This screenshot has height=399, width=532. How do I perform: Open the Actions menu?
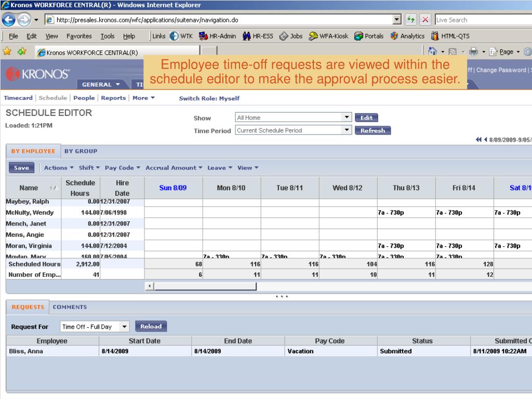59,168
